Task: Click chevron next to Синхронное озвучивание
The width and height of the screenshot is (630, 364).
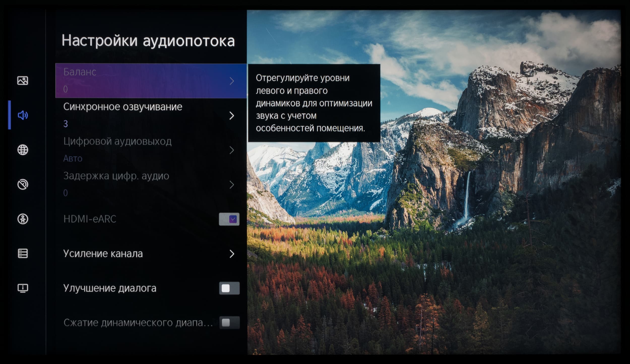Action: click(232, 116)
